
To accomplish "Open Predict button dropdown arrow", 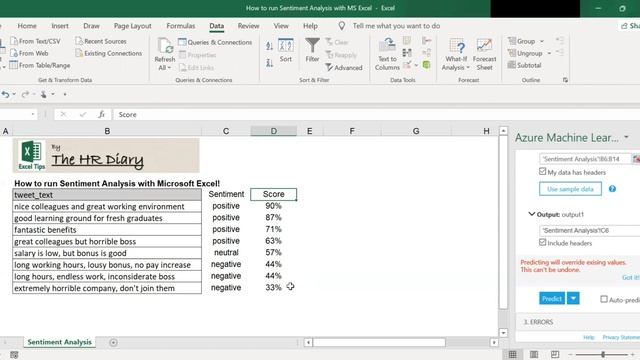I will pyautogui.click(x=573, y=298).
